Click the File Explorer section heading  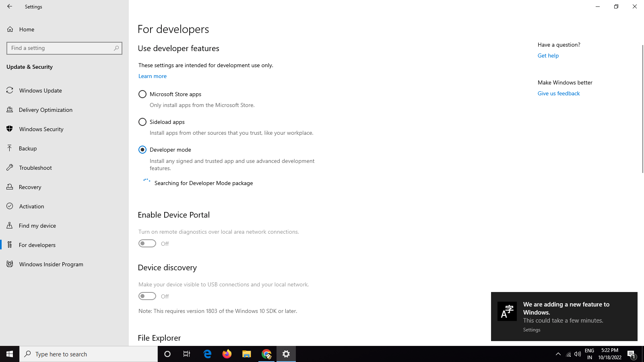tap(159, 338)
